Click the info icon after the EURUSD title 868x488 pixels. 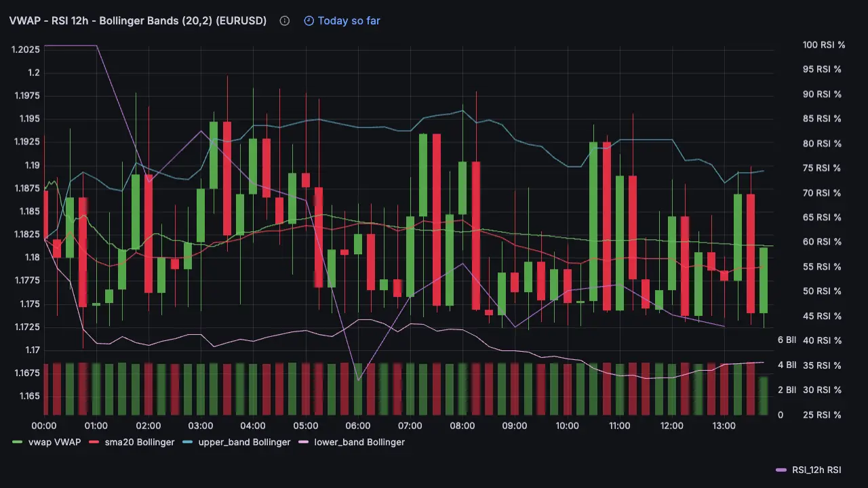[284, 20]
